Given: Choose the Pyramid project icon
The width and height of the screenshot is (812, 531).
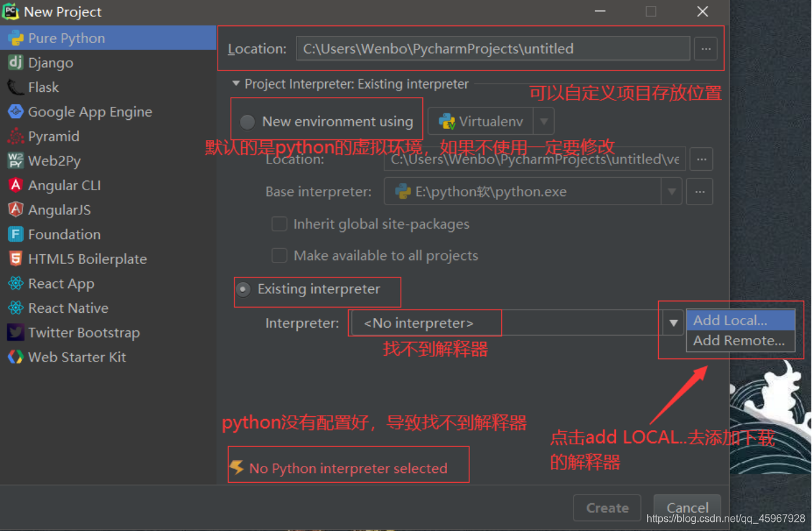Looking at the screenshot, I should (x=16, y=136).
